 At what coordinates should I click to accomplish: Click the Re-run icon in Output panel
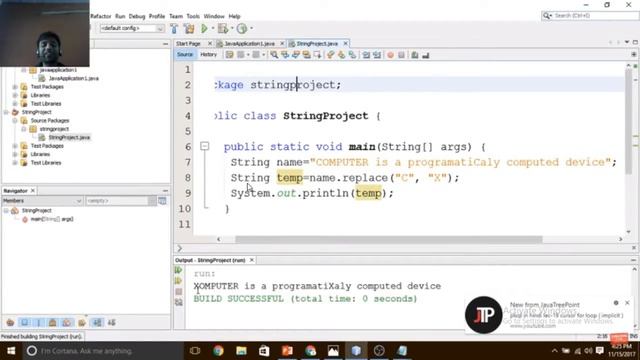(x=179, y=270)
